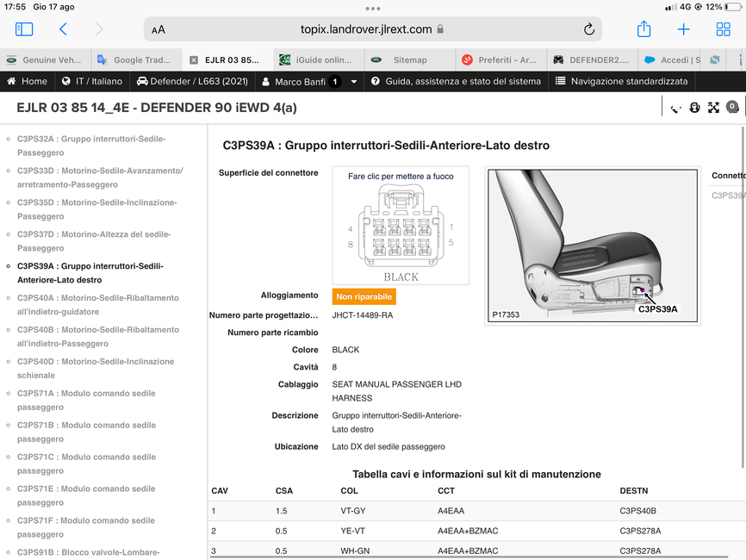Go to Home in the TOPIx nav bar
Viewport: 746px width, 560px height.
[x=27, y=81]
